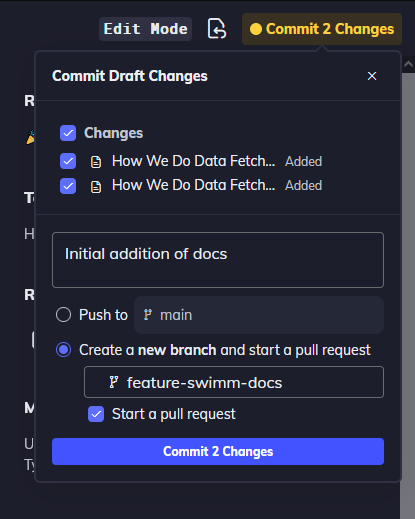415x519 pixels.
Task: Click the scroll up arrow at right edge
Action: [x=408, y=64]
